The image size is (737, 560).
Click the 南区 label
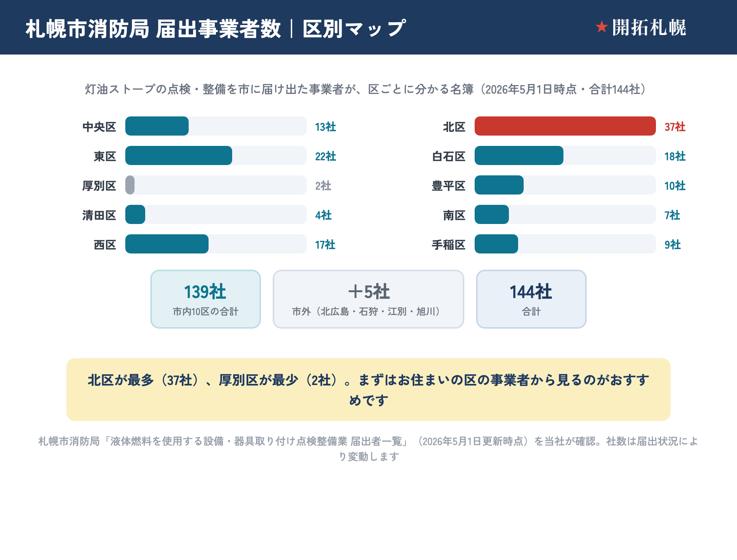[x=454, y=215]
